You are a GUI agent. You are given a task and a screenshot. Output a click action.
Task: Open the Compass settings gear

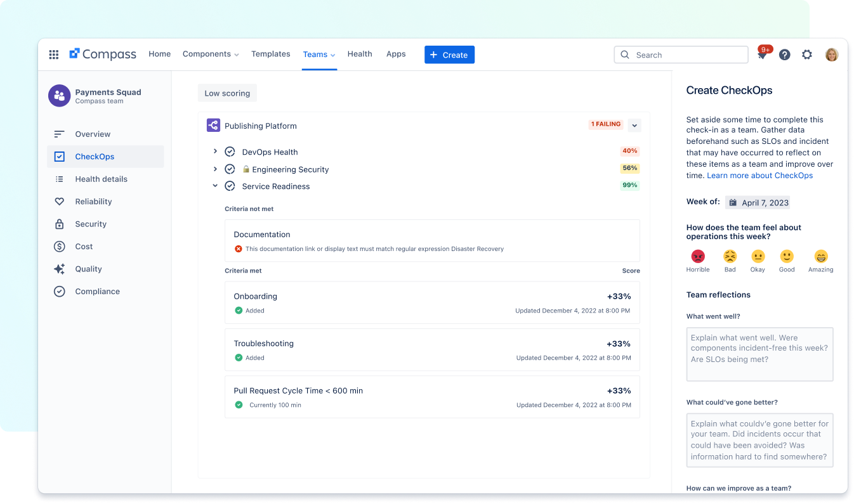pyautogui.click(x=806, y=55)
